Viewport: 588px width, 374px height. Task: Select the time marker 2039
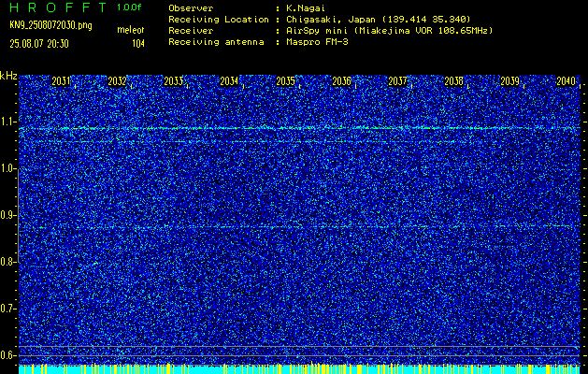(x=510, y=81)
